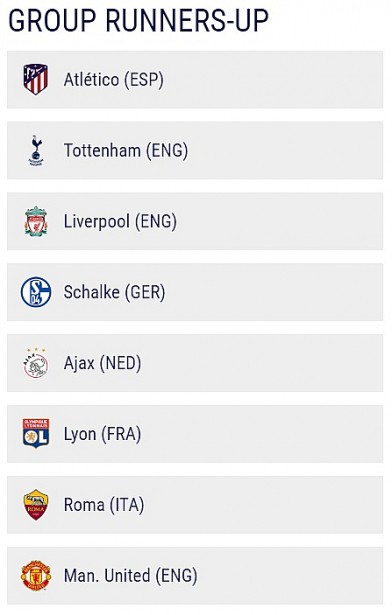Viewport: 392px width, 615px height.
Task: Click the Tottenham cockerel crest icon
Action: (36, 151)
